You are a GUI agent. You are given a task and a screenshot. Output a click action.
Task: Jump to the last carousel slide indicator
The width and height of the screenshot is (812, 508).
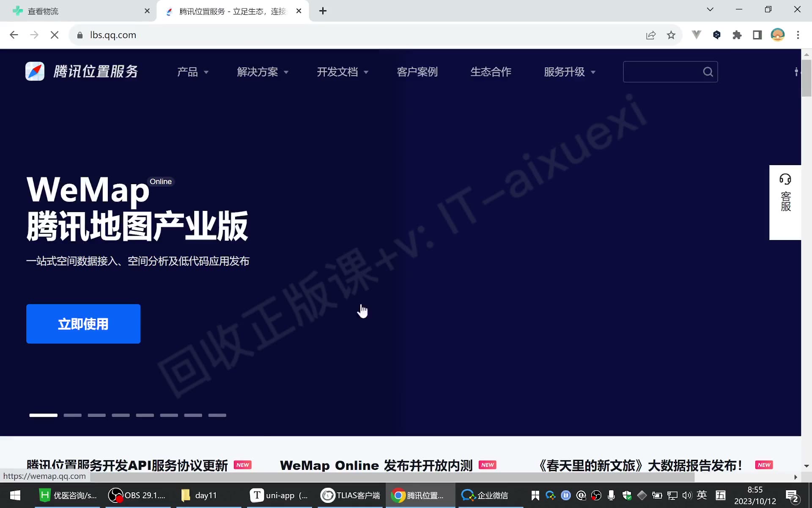tap(217, 415)
